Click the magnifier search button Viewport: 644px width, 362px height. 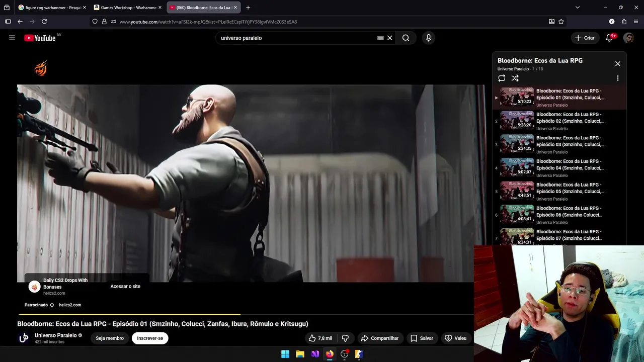406,38
